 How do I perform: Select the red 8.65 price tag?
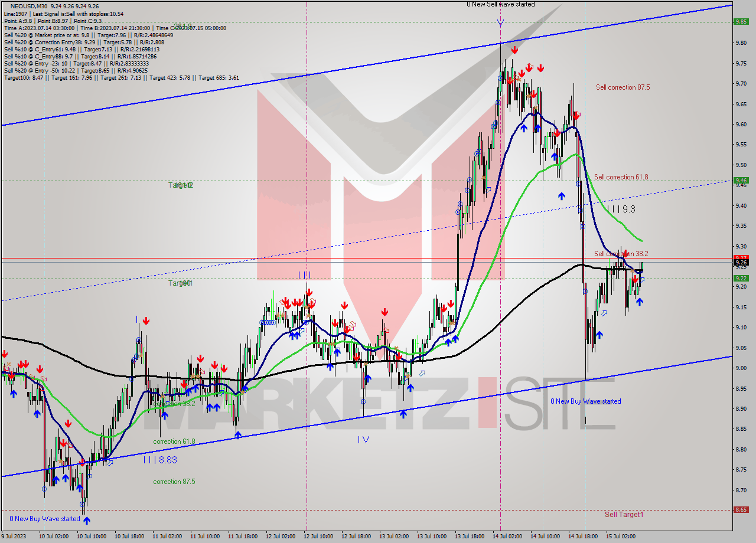coord(741,510)
